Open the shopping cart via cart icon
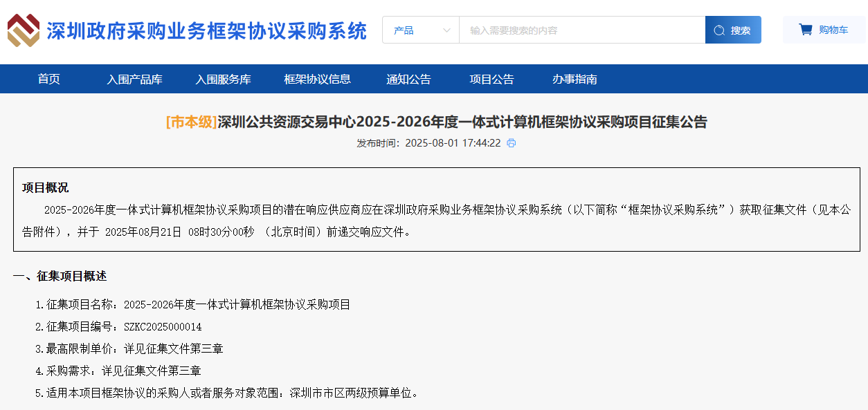 [x=804, y=30]
